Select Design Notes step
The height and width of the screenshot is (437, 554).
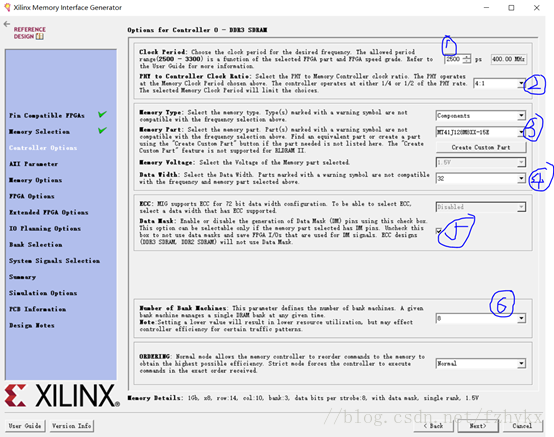(x=32, y=325)
